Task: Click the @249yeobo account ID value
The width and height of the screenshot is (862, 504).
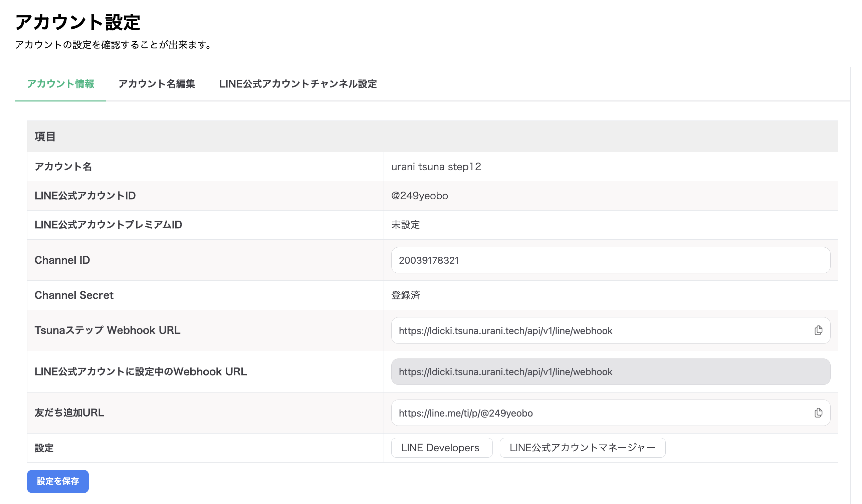Action: coord(420,196)
